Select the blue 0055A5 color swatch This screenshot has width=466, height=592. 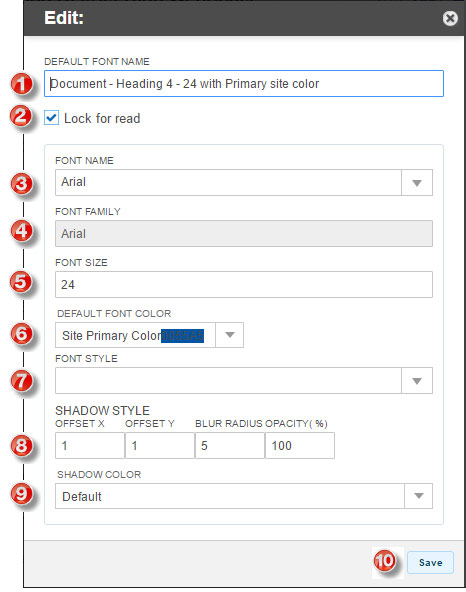coord(182,336)
